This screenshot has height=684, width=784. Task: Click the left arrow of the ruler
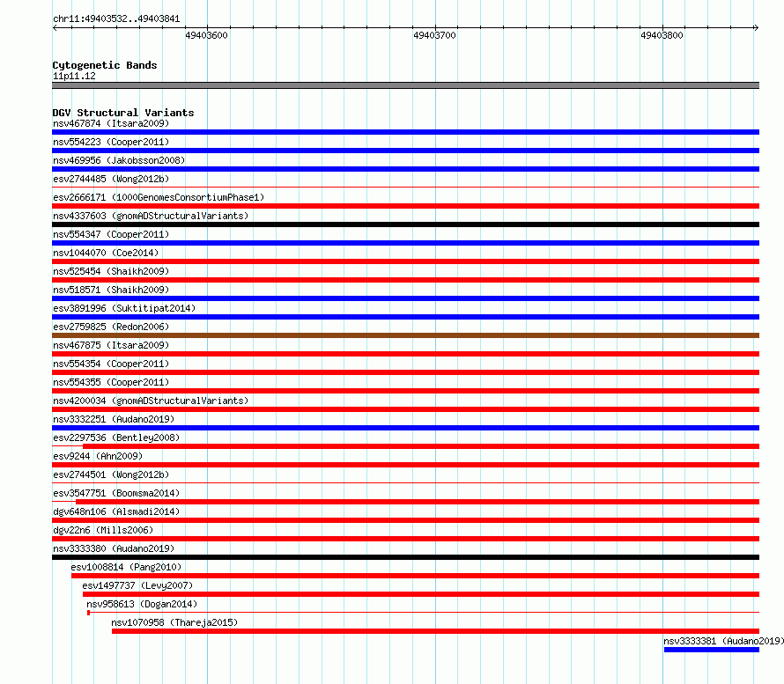[x=55, y=27]
